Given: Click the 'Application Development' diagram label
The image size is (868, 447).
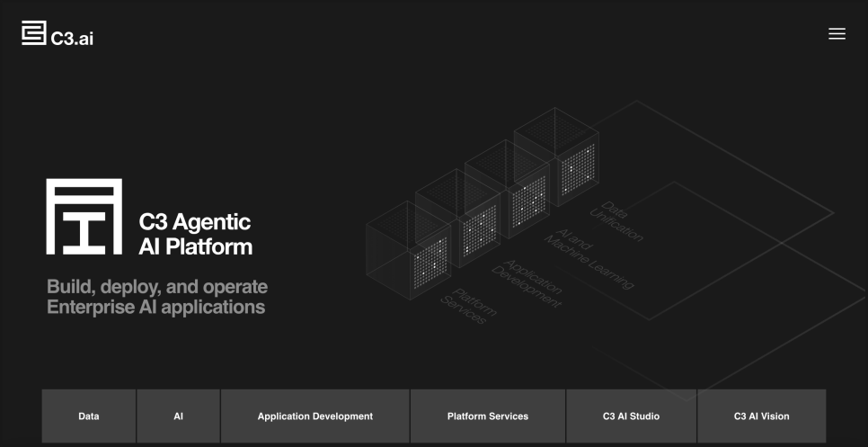Looking at the screenshot, I should [x=527, y=283].
